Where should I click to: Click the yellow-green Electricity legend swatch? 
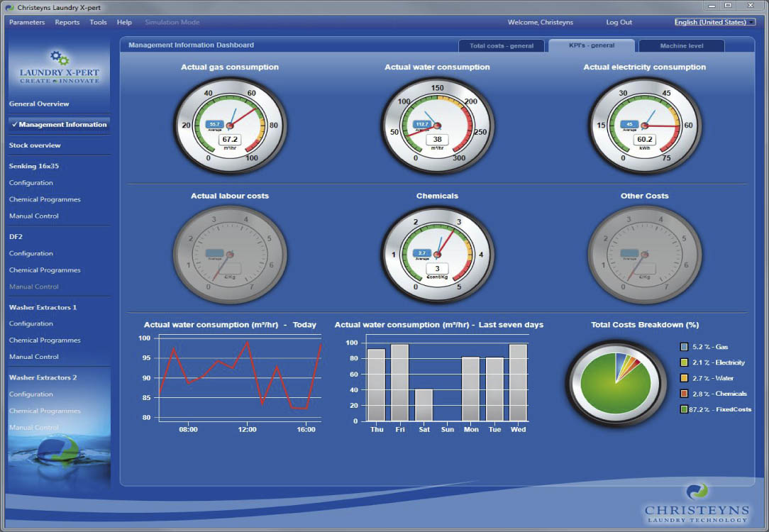pos(684,362)
